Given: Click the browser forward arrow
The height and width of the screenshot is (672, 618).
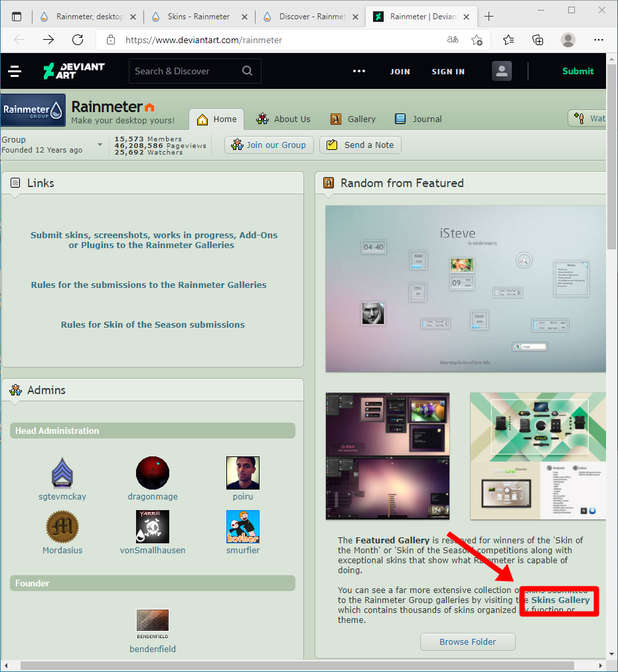Looking at the screenshot, I should 48,40.
